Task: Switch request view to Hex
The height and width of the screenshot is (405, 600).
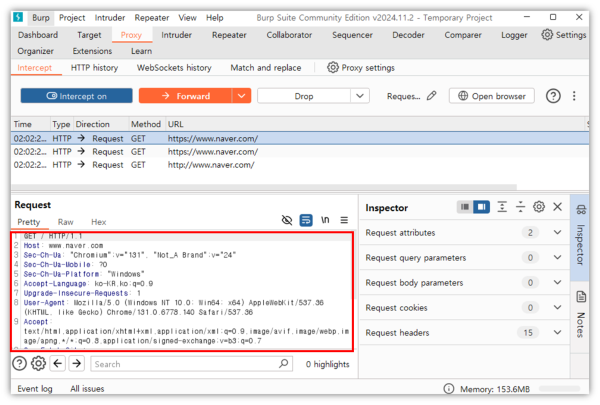Action: click(98, 222)
